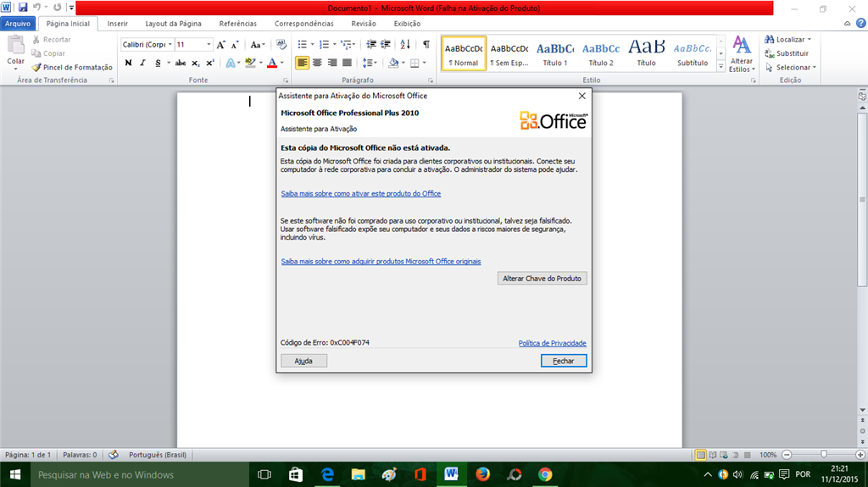
Task: Expand the Selecionar dropdown
Action: (x=791, y=68)
